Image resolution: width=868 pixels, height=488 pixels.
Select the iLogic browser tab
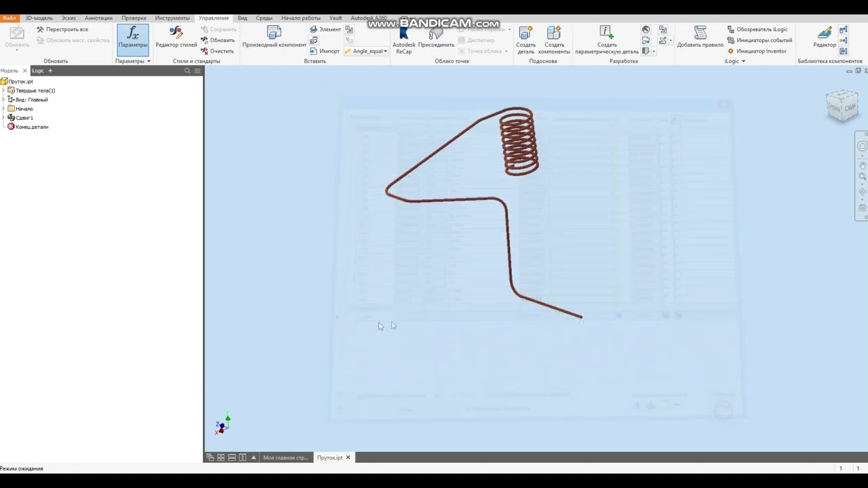pyautogui.click(x=38, y=70)
